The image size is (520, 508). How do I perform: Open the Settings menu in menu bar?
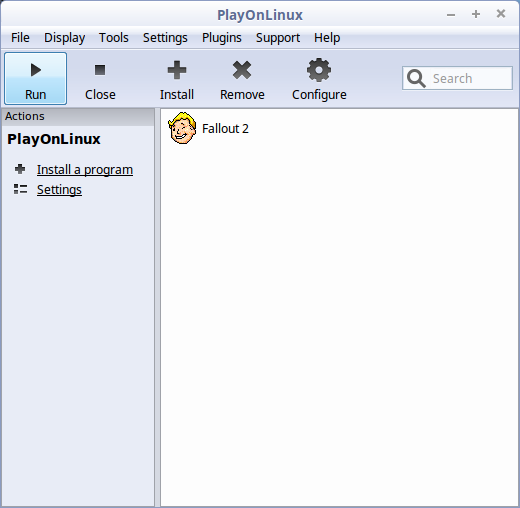(165, 38)
